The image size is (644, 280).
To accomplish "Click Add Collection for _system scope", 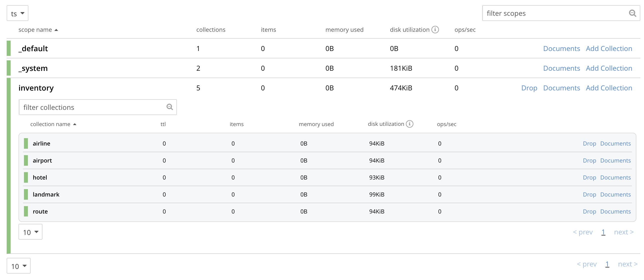I will [609, 68].
